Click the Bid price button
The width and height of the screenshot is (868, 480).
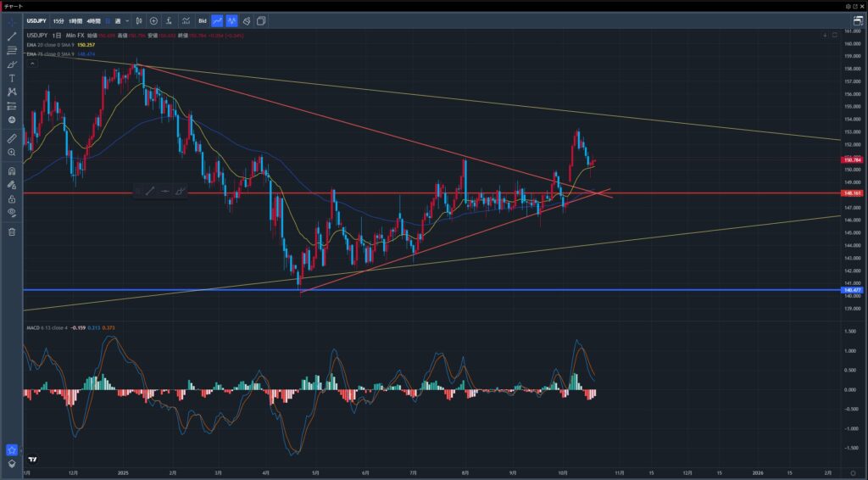(202, 20)
